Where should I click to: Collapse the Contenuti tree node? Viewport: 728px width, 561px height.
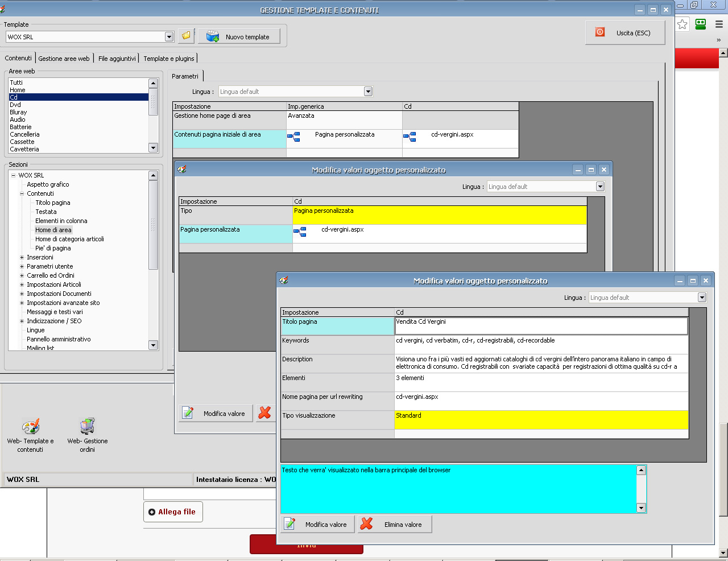tap(22, 193)
